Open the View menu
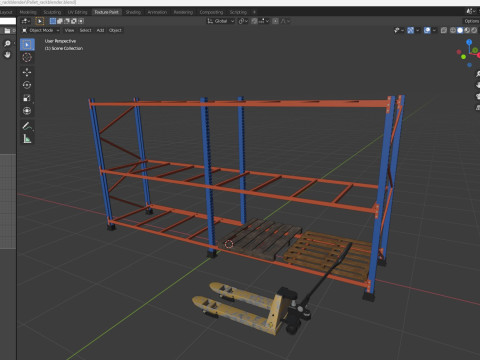This screenshot has height=360, width=480. (69, 30)
